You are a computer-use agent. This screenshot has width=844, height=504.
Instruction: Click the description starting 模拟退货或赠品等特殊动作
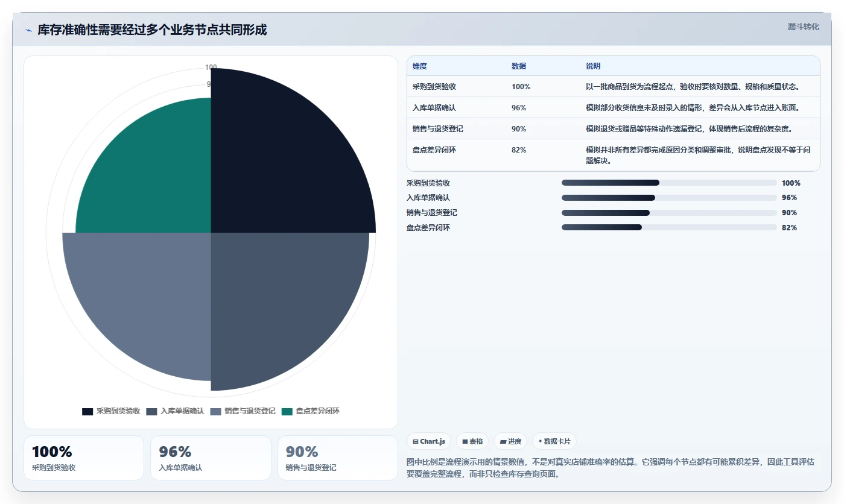pos(689,129)
